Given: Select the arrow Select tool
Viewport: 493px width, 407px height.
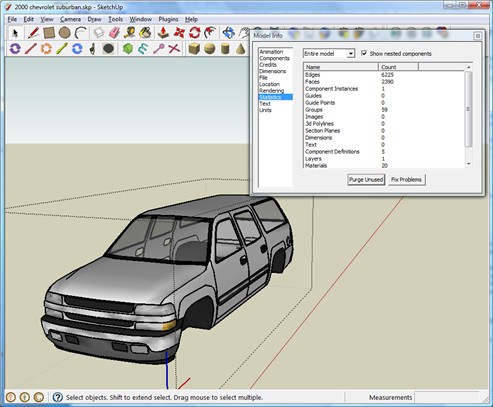Looking at the screenshot, I should pos(15,33).
